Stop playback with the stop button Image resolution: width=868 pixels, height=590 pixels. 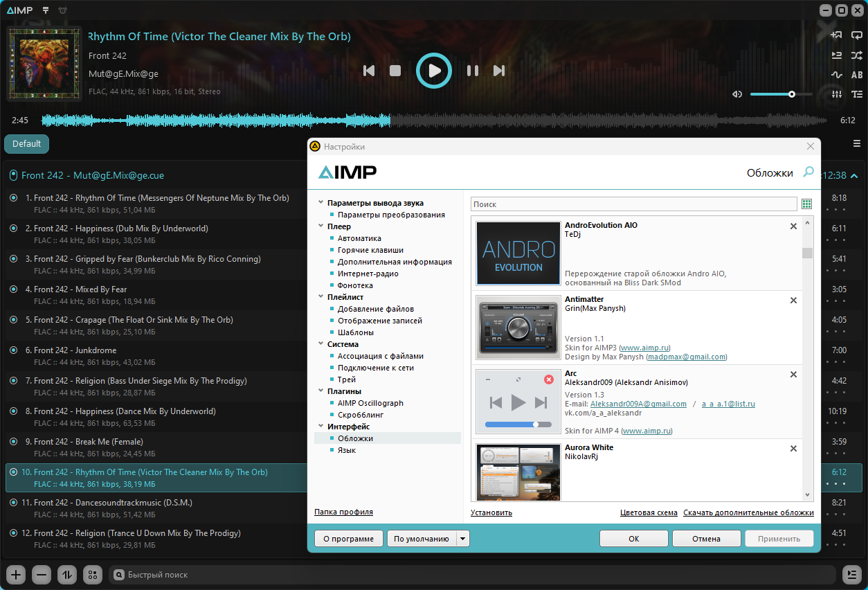pos(395,71)
